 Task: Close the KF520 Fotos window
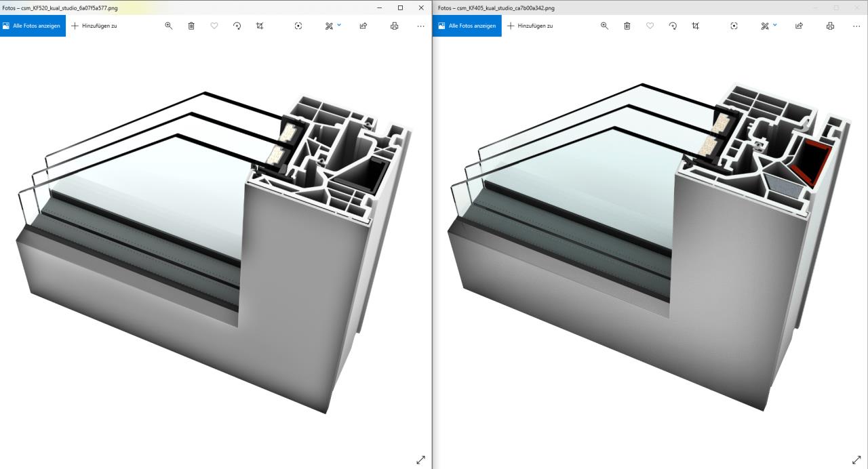(x=421, y=7)
